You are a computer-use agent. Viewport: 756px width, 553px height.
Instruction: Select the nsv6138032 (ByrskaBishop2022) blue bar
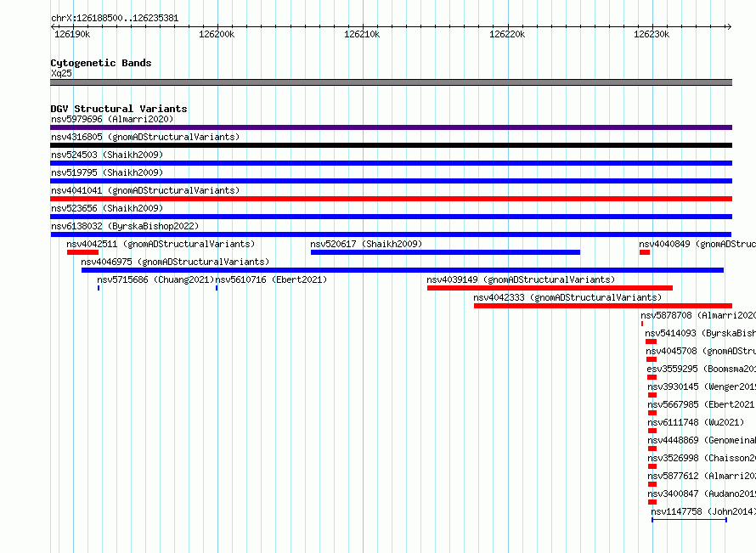pyautogui.click(x=391, y=234)
